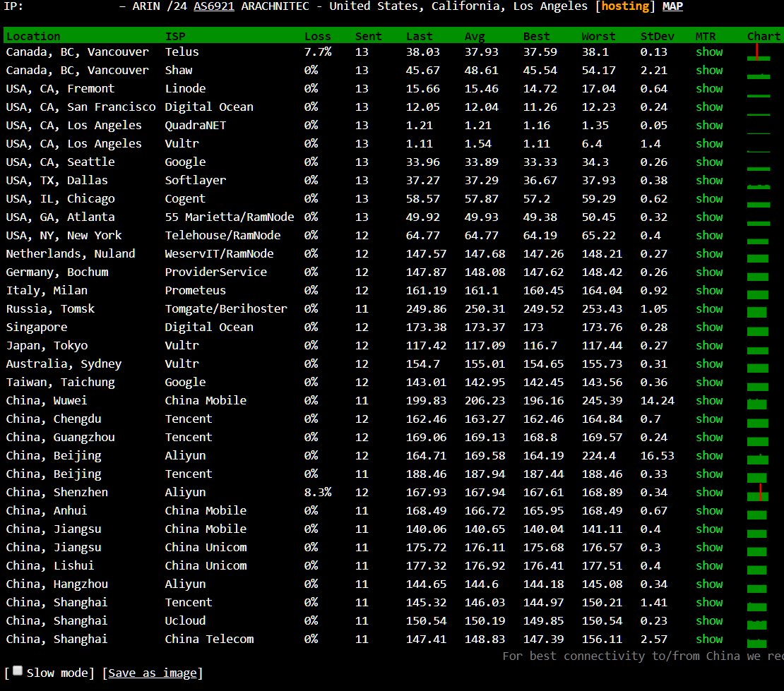Click the Save as image link
Screen dimensions: 784x691
click(x=153, y=673)
